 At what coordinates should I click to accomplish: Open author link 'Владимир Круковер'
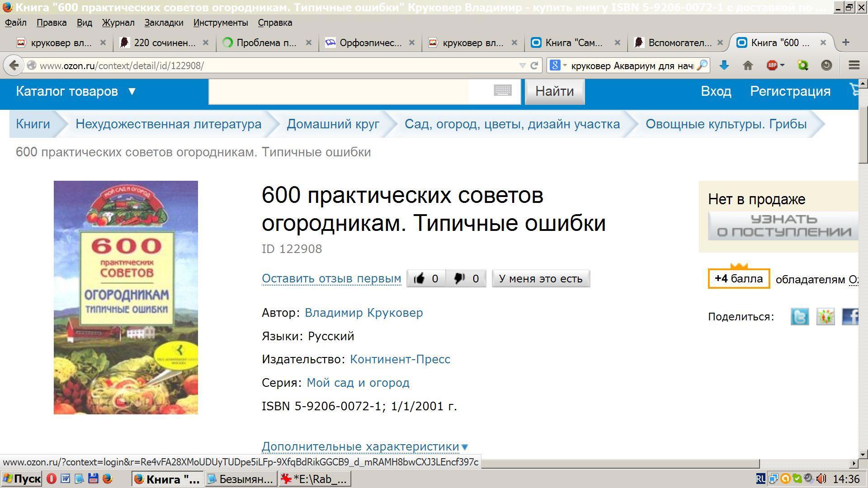(x=363, y=313)
